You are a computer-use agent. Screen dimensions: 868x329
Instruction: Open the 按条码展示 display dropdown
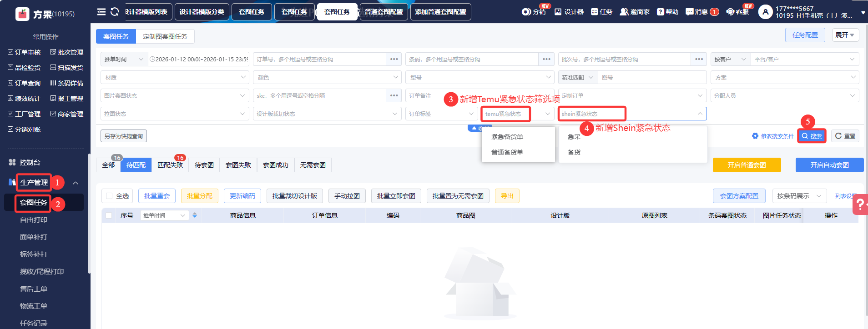799,196
